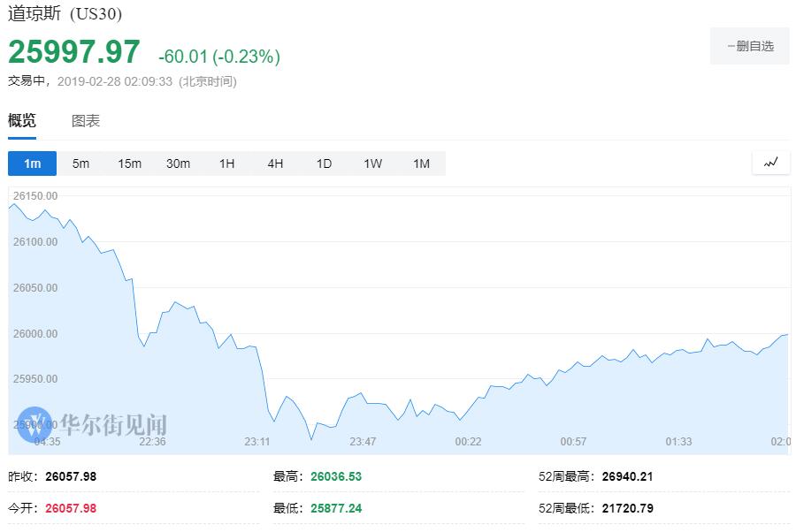Viewport: 796px width, 532px height.
Task: Click the 23:11 time axis label
Action: point(257,442)
